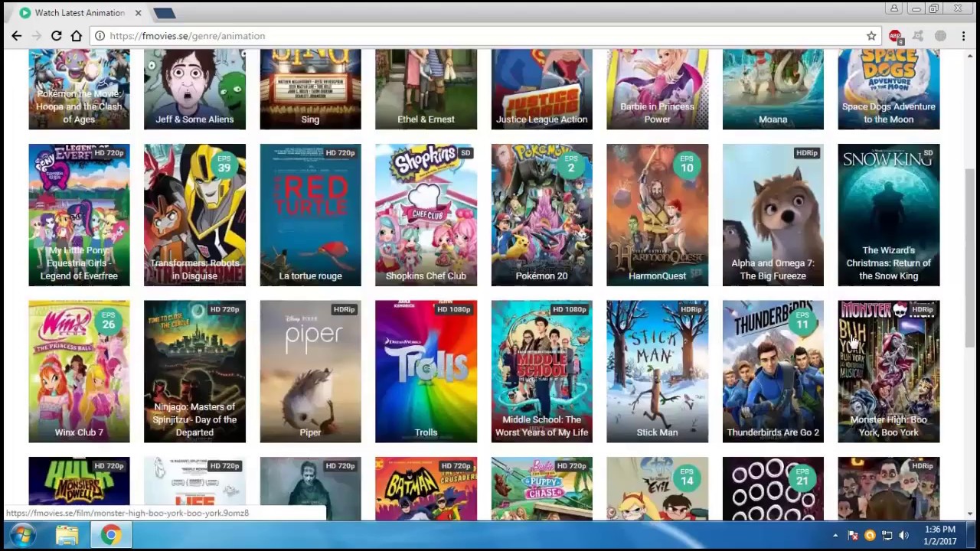Open the Stick Man poster

(x=657, y=371)
